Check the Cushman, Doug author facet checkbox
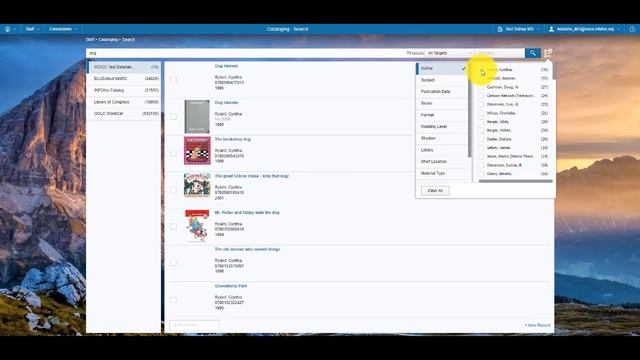The width and height of the screenshot is (640, 360). point(481,87)
